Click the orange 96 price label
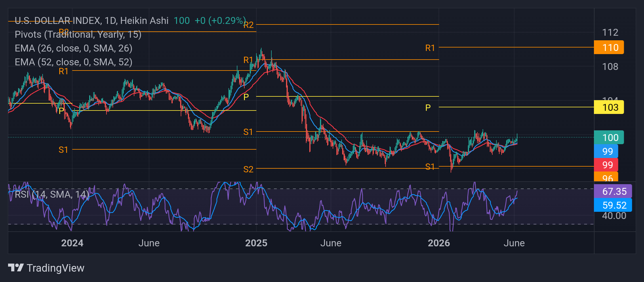Viewport: 644px width, 282px height. [x=606, y=177]
